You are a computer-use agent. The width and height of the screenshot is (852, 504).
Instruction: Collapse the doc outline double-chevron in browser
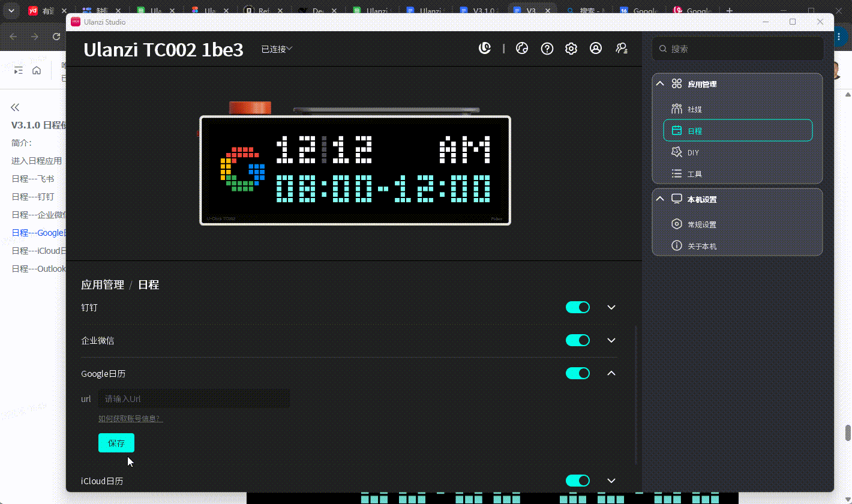[x=15, y=107]
